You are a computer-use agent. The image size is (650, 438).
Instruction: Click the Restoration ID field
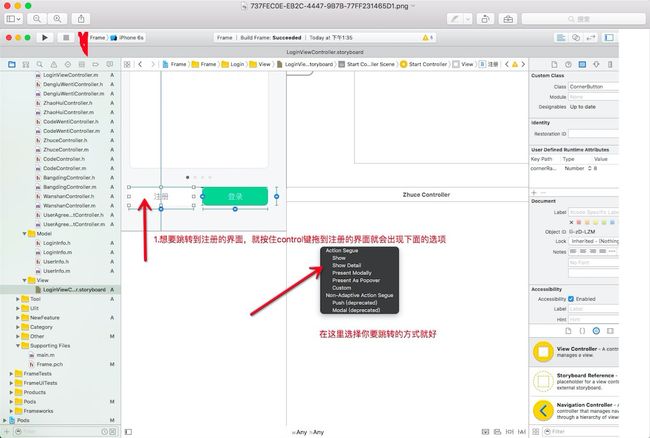tap(593, 133)
